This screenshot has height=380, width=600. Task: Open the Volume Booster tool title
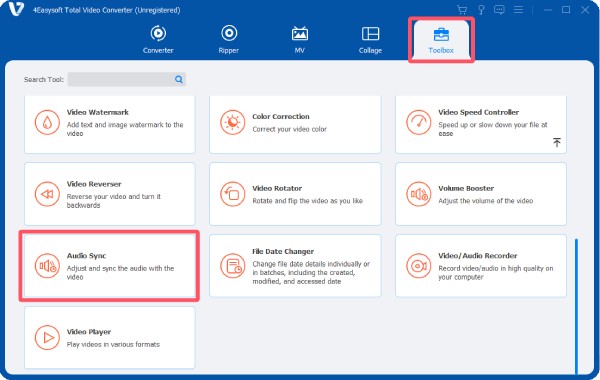(466, 188)
